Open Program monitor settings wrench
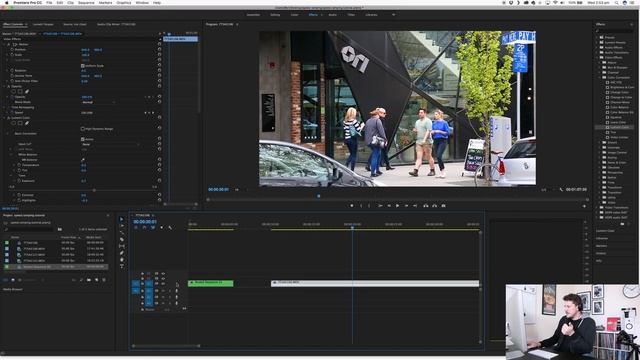Image resolution: width=640 pixels, height=360 pixels. (561, 189)
